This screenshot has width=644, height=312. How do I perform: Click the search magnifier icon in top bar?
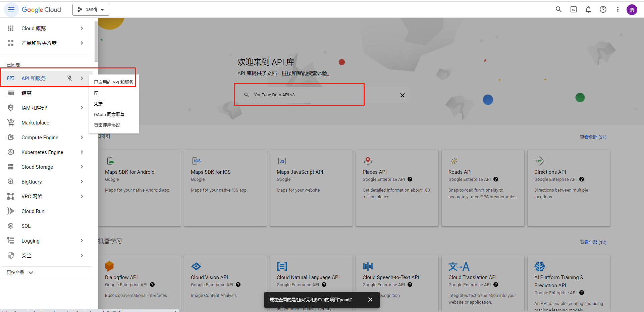[558, 9]
